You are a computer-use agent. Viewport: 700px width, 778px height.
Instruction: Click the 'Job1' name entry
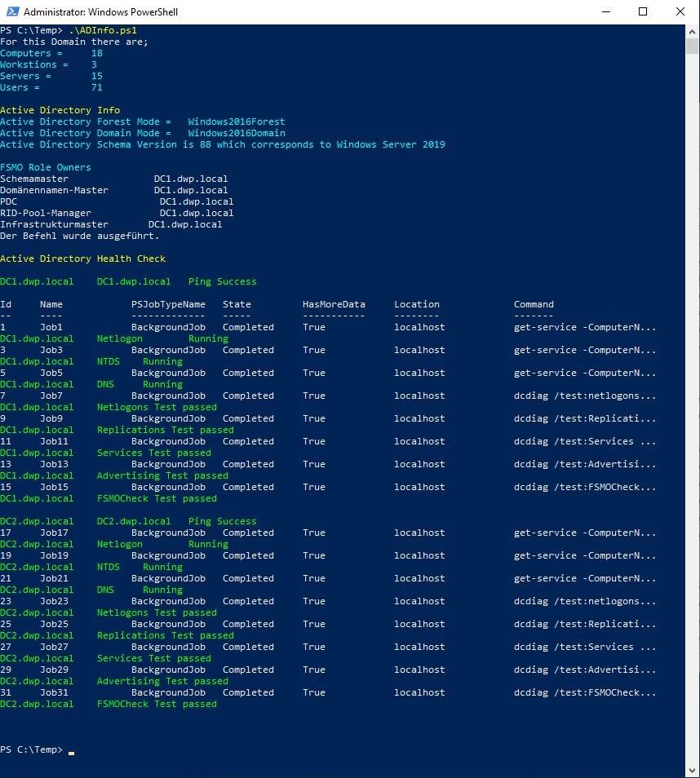click(x=51, y=327)
